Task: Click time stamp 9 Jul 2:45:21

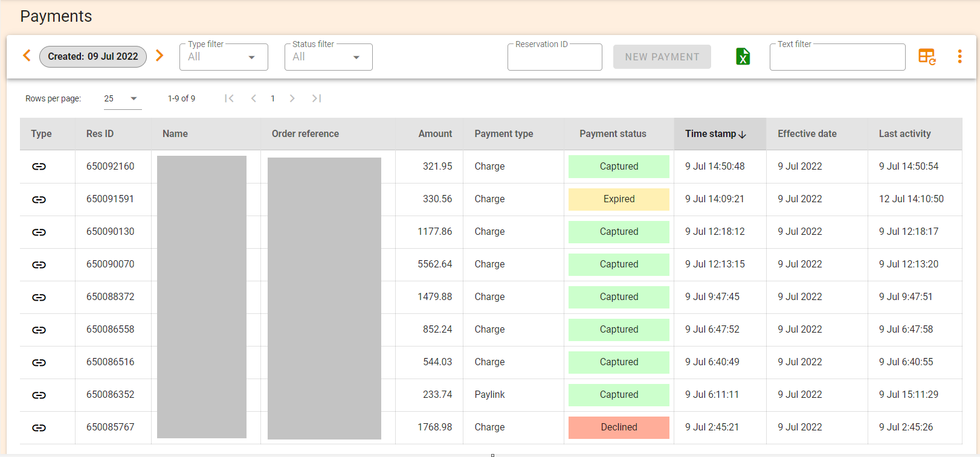Action: coord(712,427)
